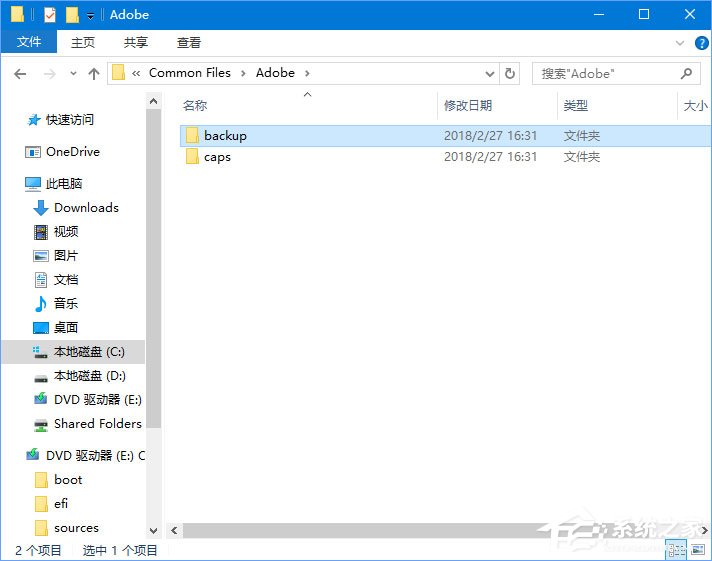Sort by 类型 column header

pos(575,106)
